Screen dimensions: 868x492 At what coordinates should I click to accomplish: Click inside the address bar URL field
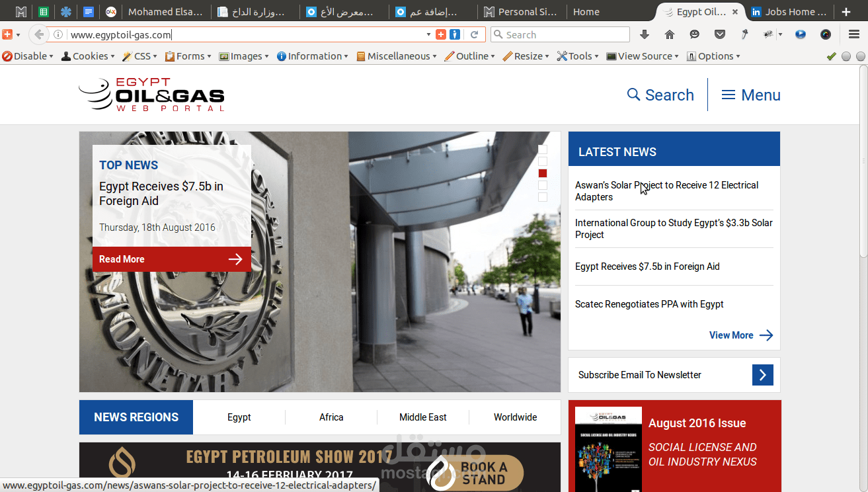[x=198, y=34]
